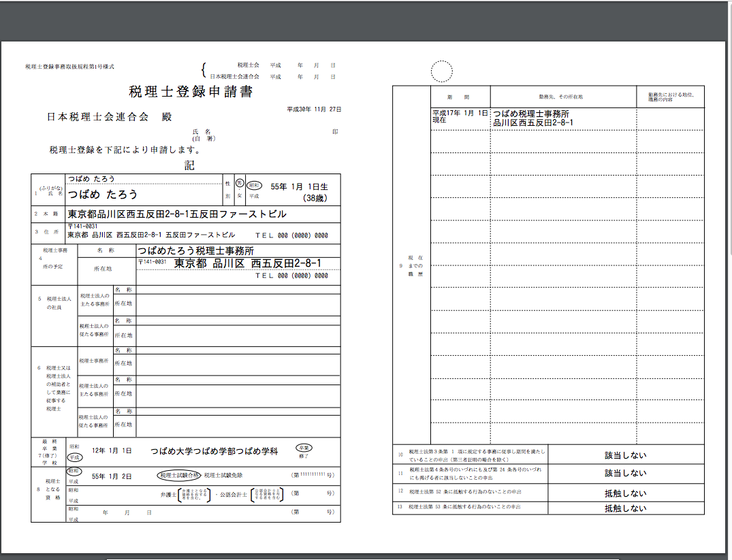Click the 勤務先における地位 column header

(671, 97)
